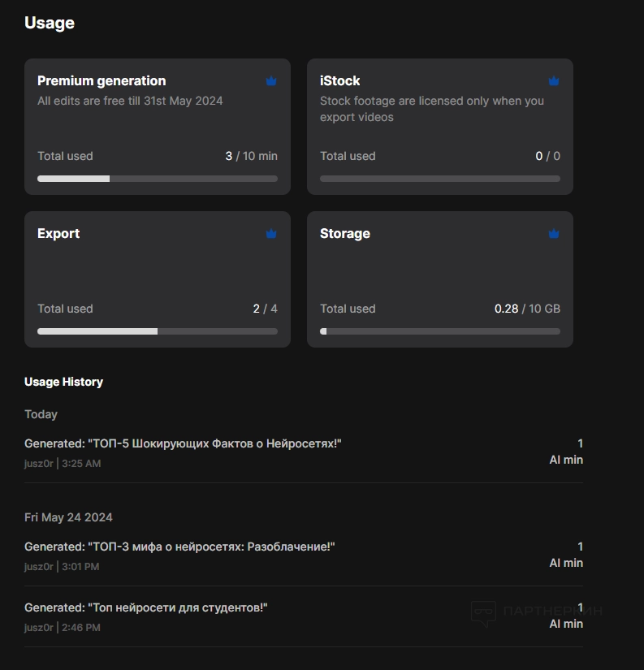
Task: Click the Premium generation usage progress bar
Action: pos(158,179)
